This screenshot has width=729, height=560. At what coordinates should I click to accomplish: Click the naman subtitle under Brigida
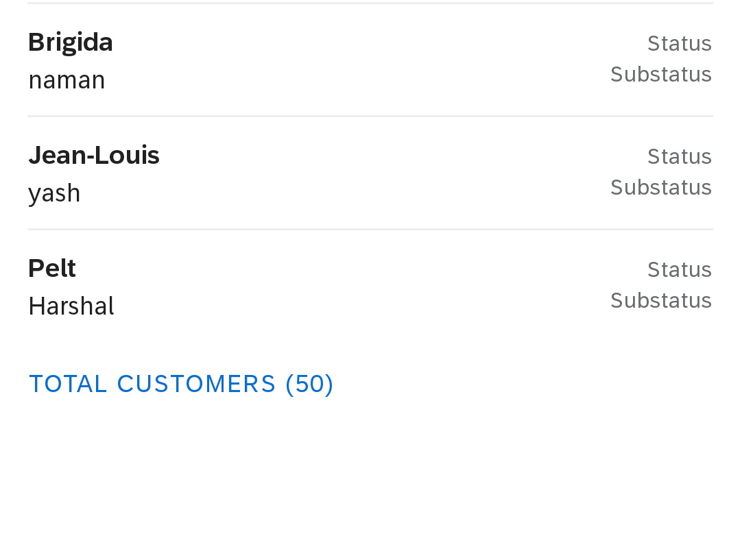[x=67, y=80]
